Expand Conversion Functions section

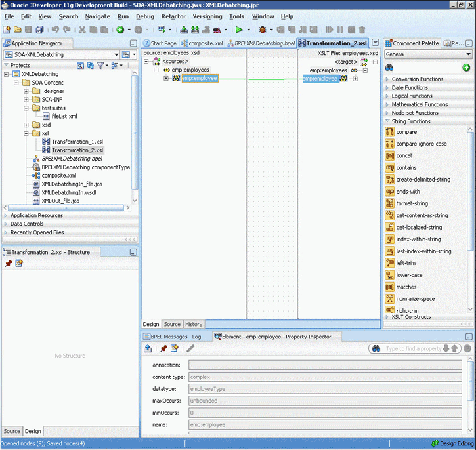point(387,79)
